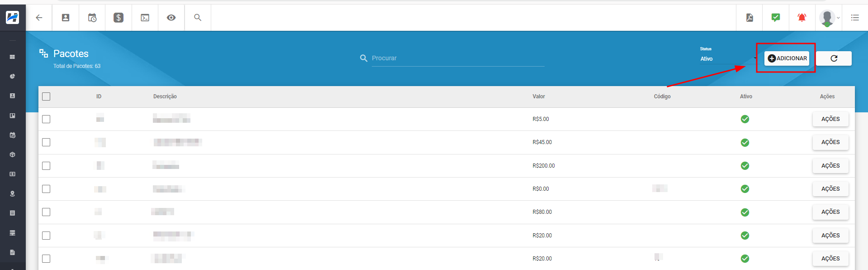Open the PDF document icon

coord(749,18)
